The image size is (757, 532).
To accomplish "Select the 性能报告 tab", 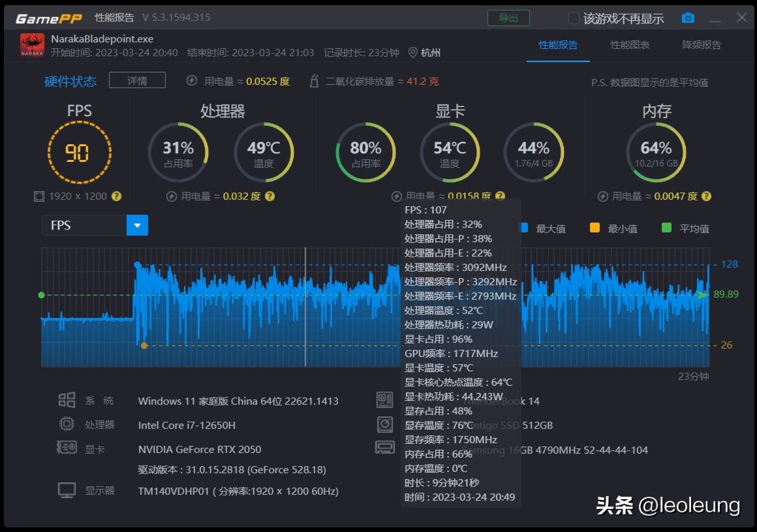I will pyautogui.click(x=558, y=45).
